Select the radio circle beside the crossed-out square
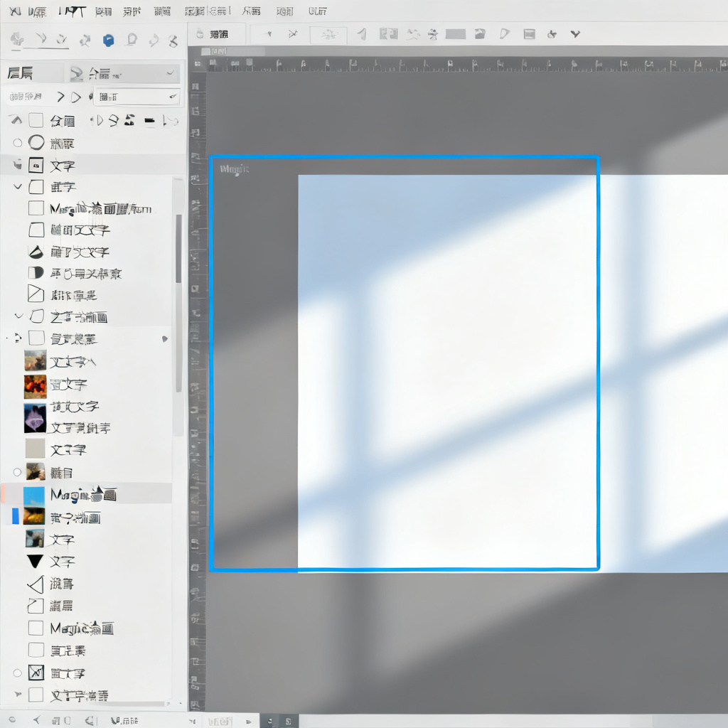This screenshot has width=728, height=728. click(17, 673)
